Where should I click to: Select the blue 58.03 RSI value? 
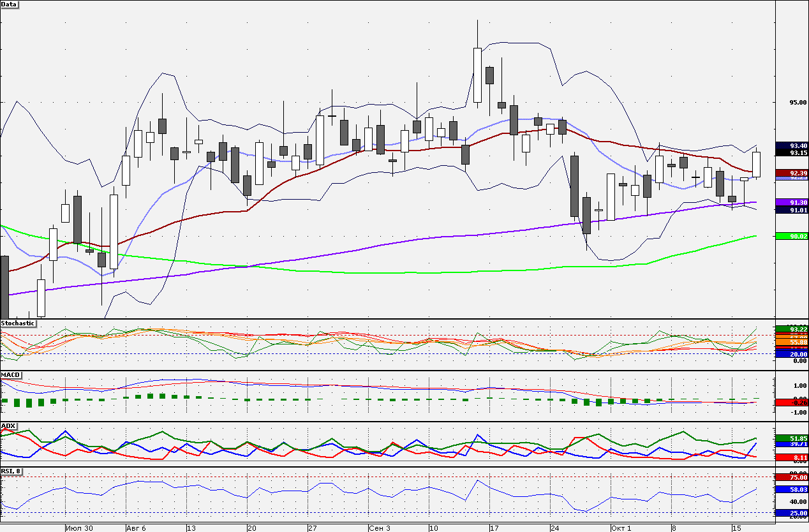click(x=792, y=489)
